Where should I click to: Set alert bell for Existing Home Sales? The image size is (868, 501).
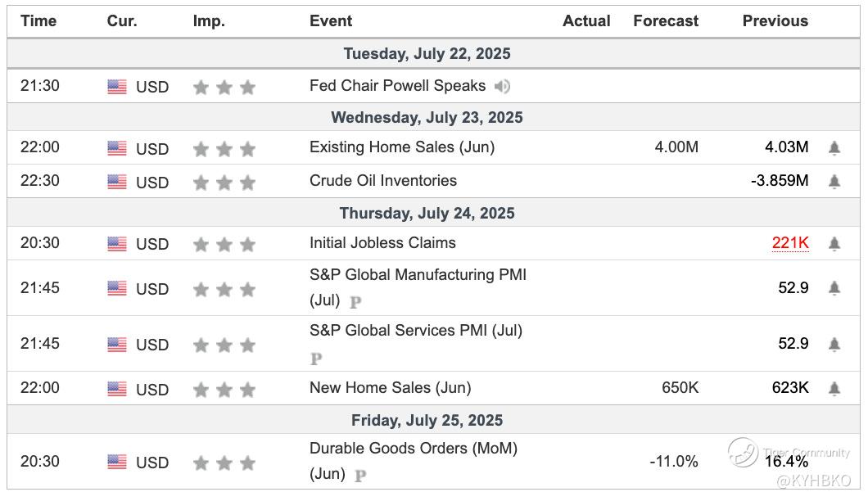[834, 148]
